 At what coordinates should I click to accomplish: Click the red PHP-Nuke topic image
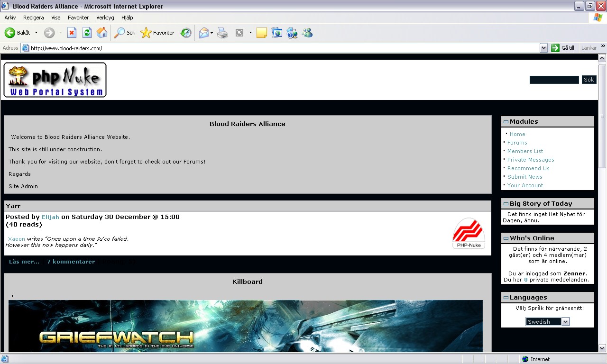[x=469, y=233]
